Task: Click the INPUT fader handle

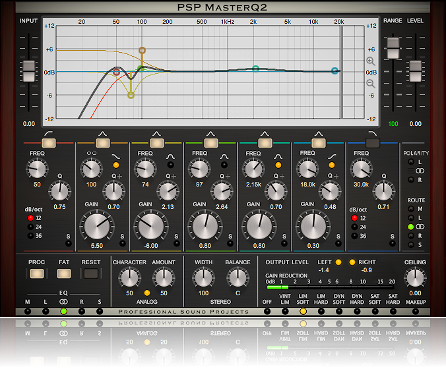Action: (x=29, y=71)
